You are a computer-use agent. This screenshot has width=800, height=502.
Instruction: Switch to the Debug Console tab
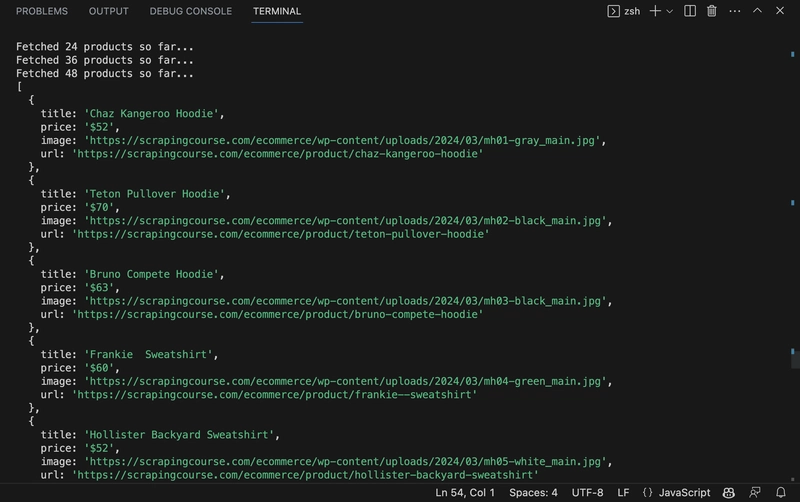click(190, 11)
